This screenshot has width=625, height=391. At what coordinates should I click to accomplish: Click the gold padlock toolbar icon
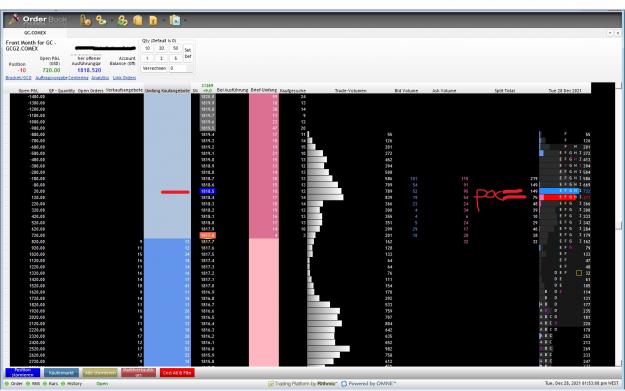click(153, 20)
